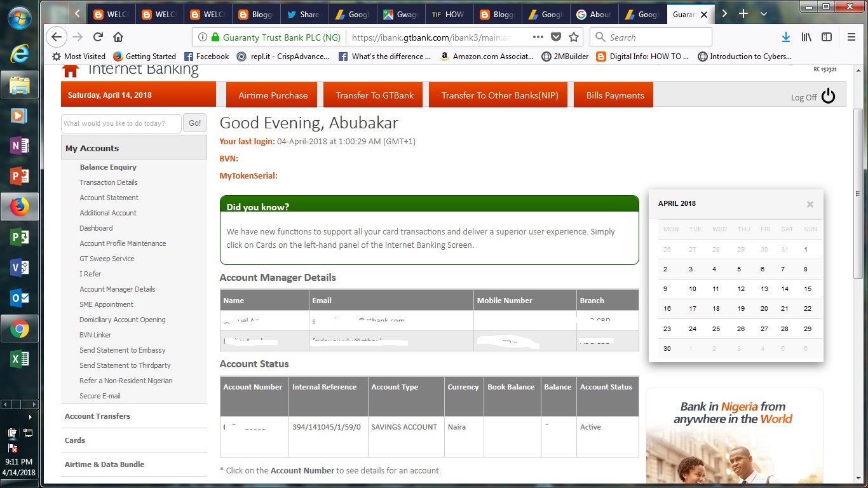Open the Account Statement link
868x488 pixels.
tap(109, 198)
